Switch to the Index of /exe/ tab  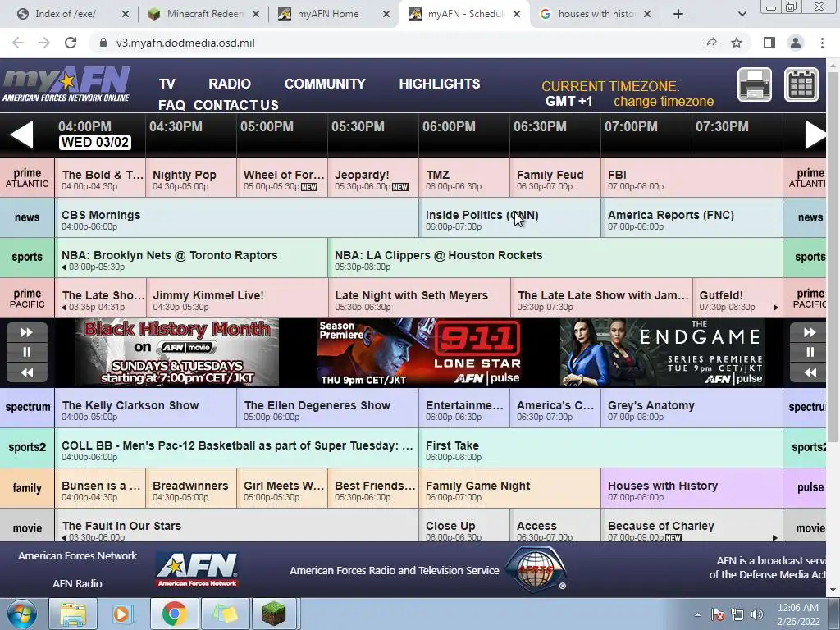(73, 14)
